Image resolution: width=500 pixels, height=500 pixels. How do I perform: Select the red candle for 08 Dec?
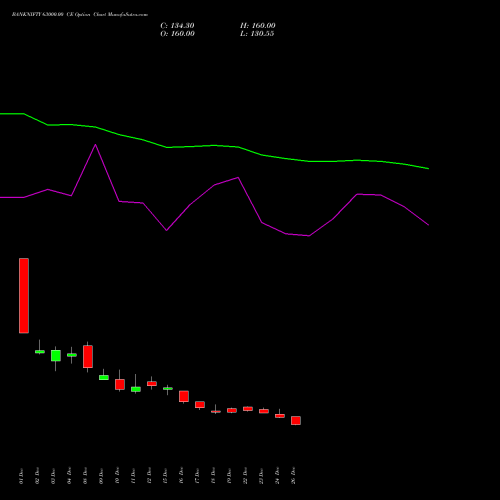pos(88,357)
